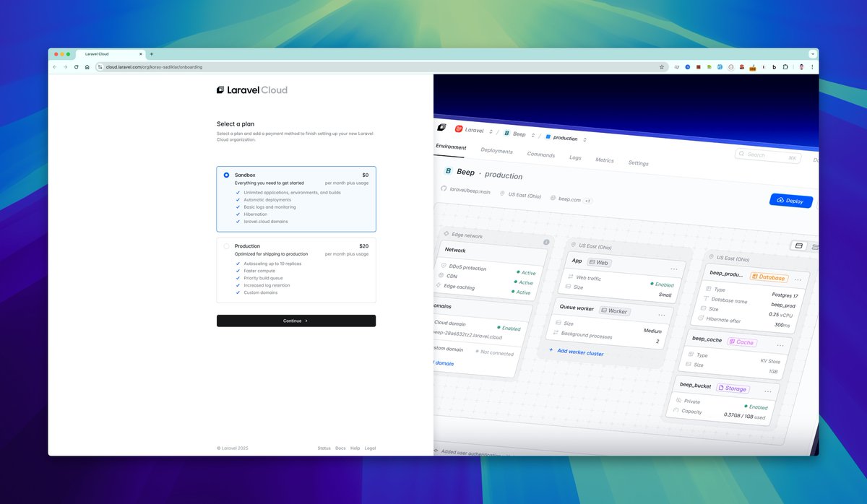Open the Docs footer link

click(340, 448)
